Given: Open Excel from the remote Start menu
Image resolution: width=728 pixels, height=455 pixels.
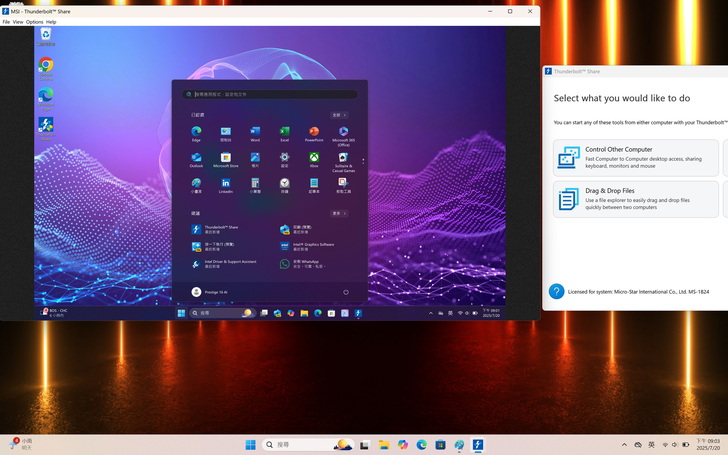Looking at the screenshot, I should pos(285,133).
